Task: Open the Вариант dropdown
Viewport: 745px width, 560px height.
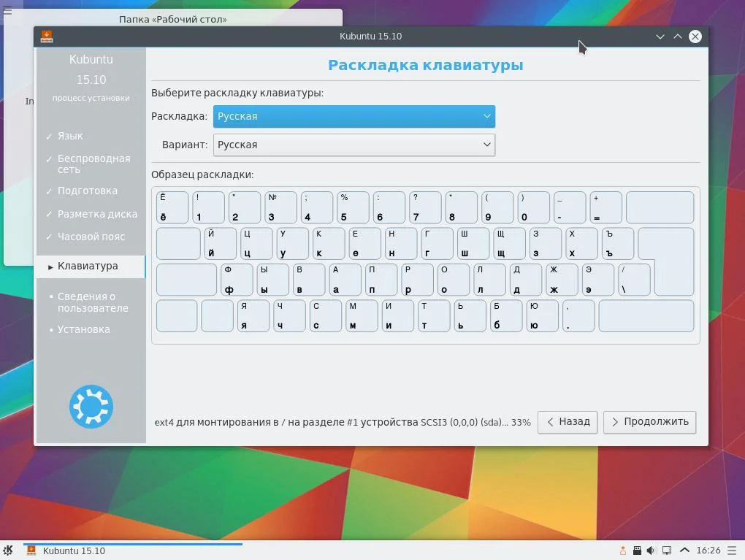Action: 354,145
